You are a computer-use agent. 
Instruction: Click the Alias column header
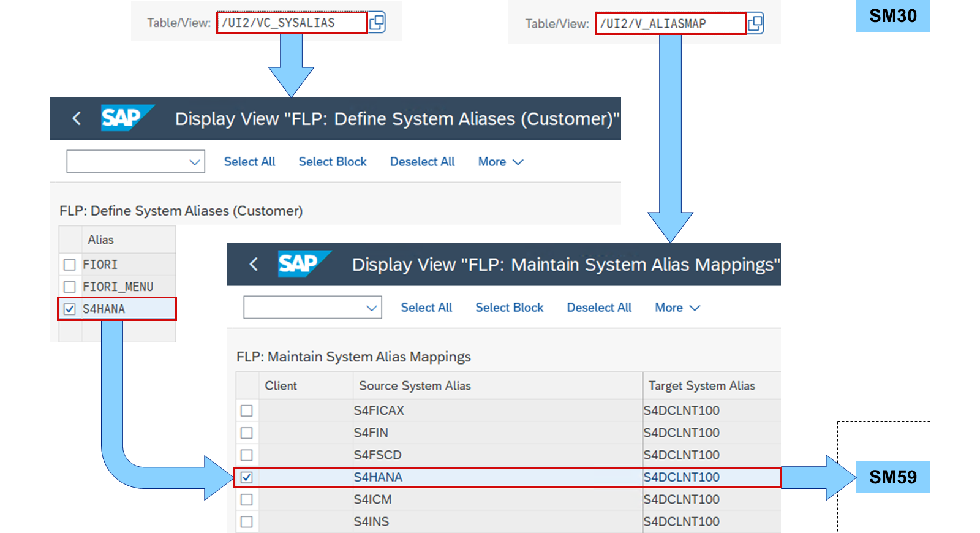tap(129, 240)
